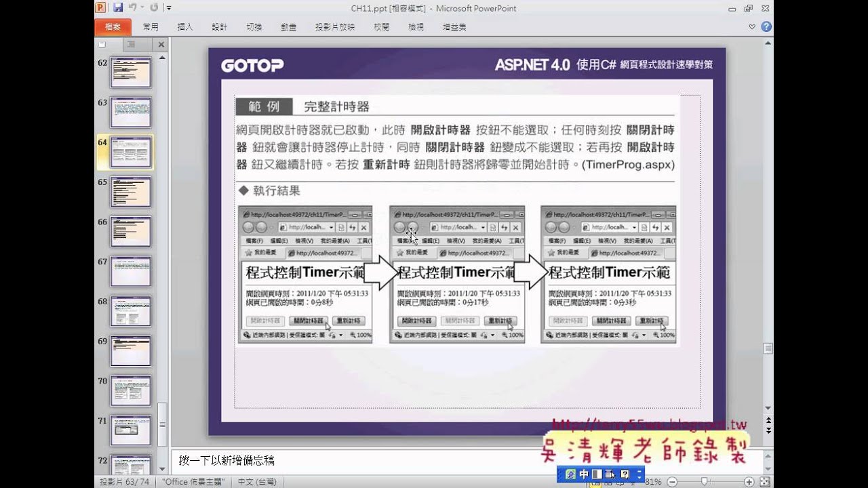Click the zoom out minus button
Viewport: 868px width, 488px height.
[672, 482]
